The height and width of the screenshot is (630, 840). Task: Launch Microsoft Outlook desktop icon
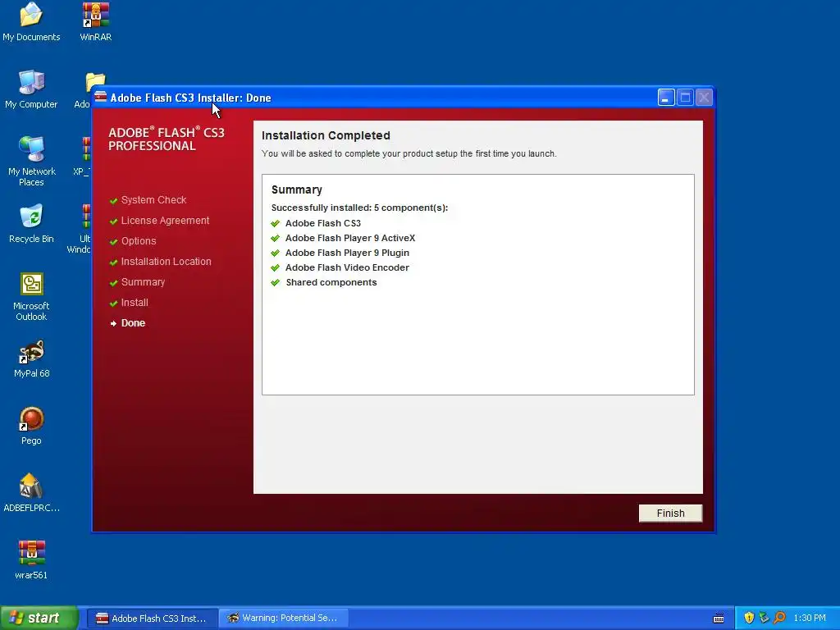point(31,296)
